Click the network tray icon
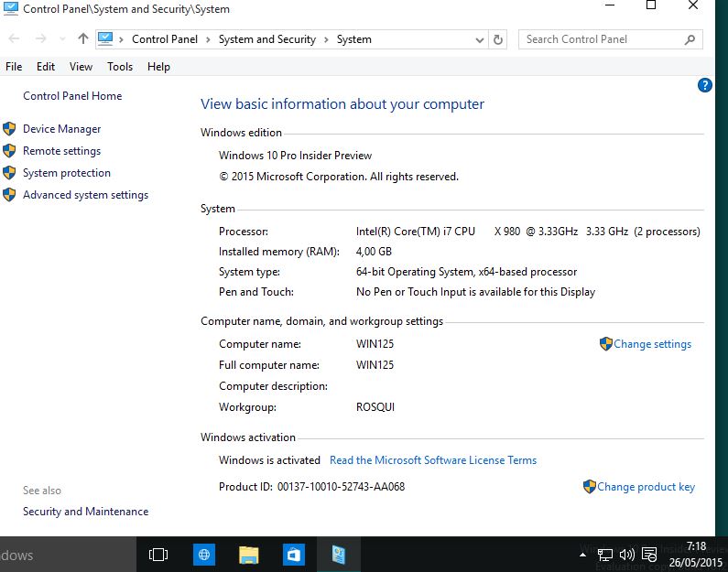This screenshot has height=572, width=728. click(605, 555)
